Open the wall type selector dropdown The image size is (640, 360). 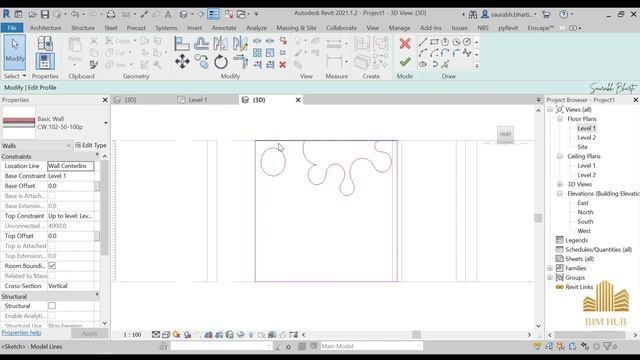(x=106, y=123)
